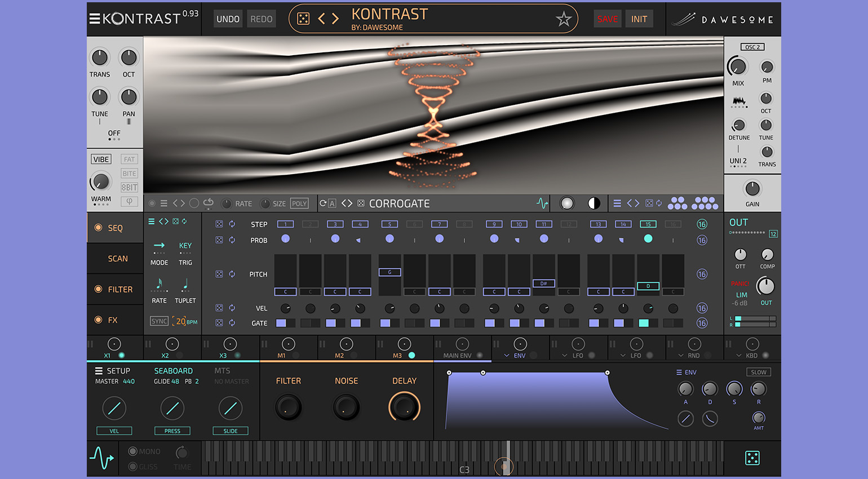Viewport: 868px width, 479px height.
Task: Click the green waveform icon beside CORROGATE
Action: 542,203
